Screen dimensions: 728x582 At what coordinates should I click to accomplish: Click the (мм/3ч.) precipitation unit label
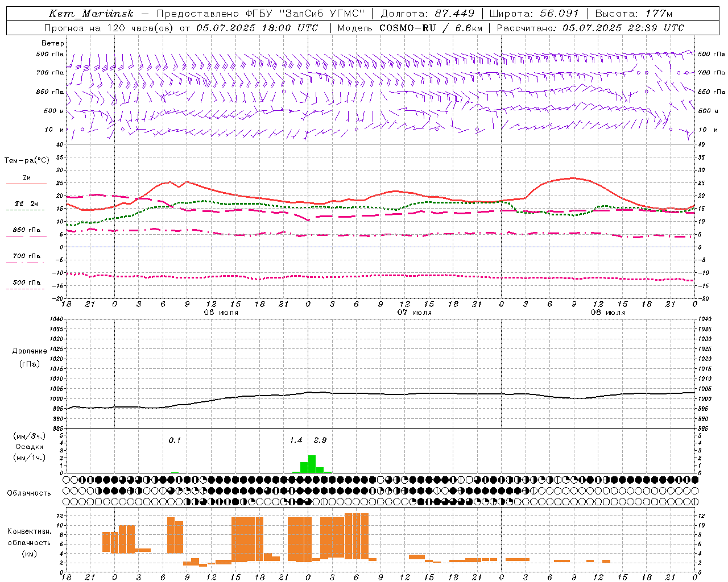click(x=29, y=436)
